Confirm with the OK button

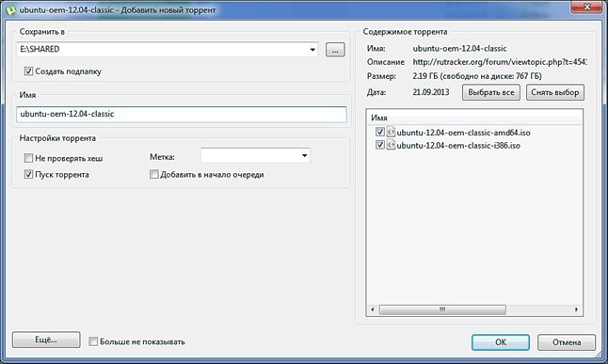tap(501, 342)
